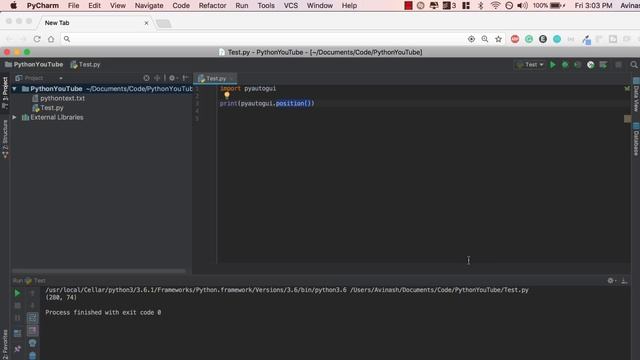Open the Apple menu
640x360 pixels.
13,6
